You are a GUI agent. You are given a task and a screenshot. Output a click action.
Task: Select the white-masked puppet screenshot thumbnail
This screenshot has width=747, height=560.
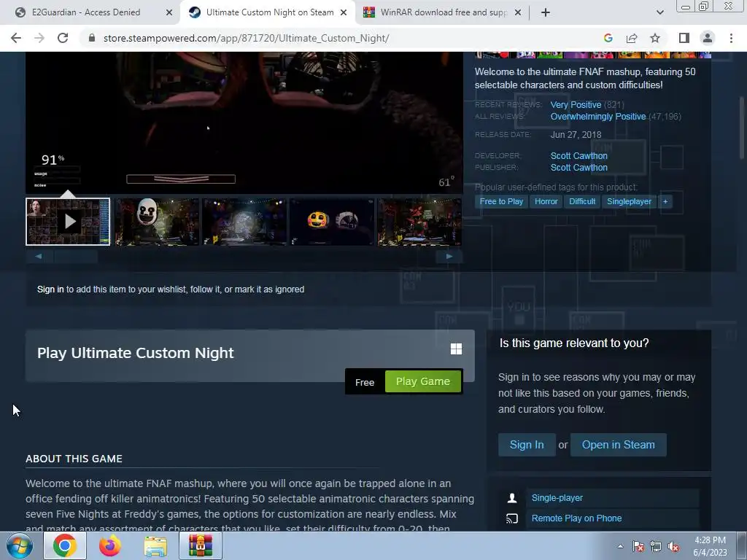[156, 222]
